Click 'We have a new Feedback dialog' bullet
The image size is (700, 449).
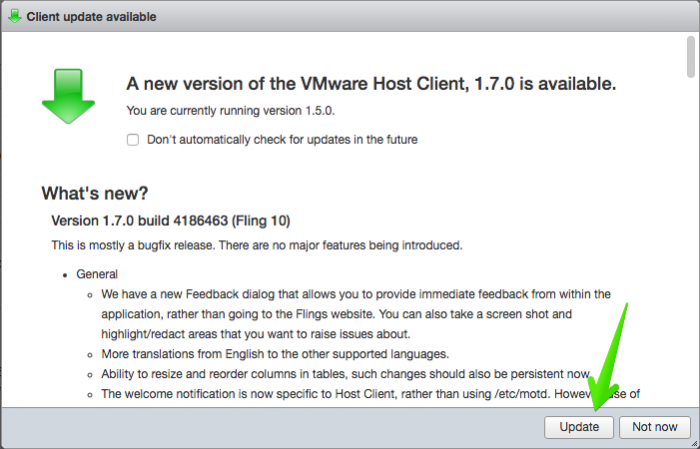[356, 314]
